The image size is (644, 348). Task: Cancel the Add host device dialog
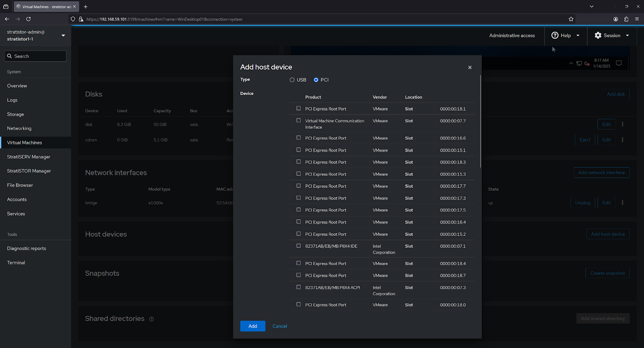[280, 326]
